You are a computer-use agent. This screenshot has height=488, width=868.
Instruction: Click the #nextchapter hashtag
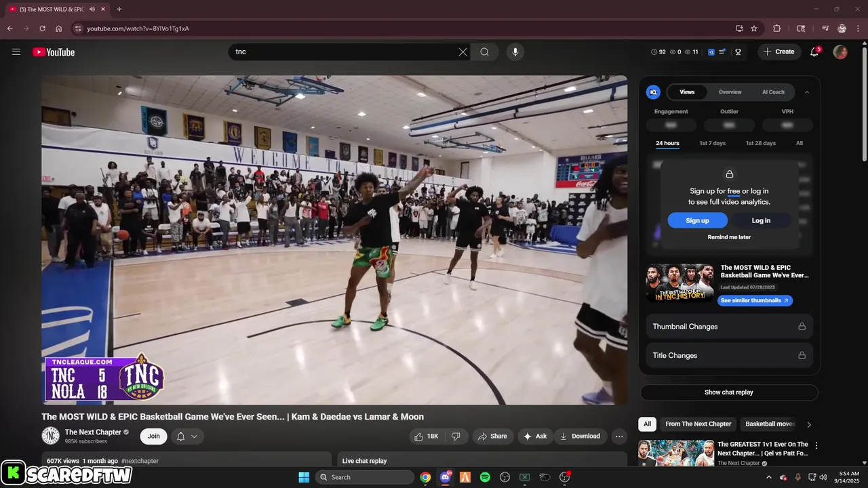click(140, 461)
